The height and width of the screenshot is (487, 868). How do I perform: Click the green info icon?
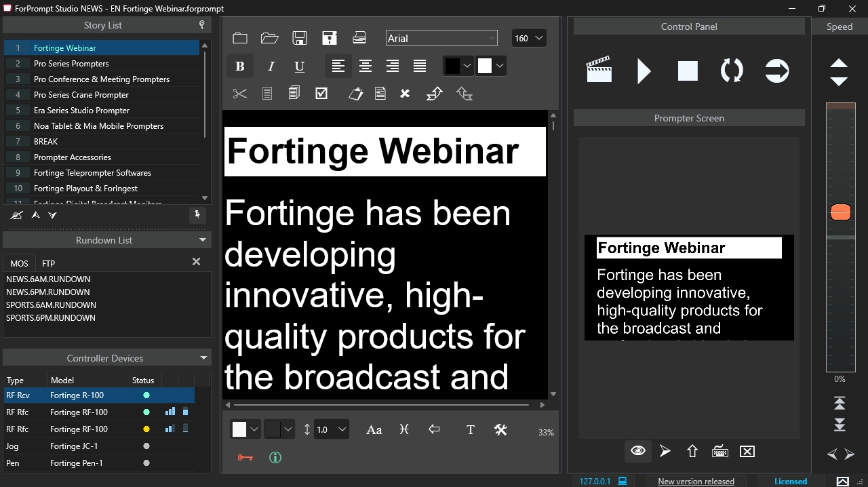coord(275,458)
